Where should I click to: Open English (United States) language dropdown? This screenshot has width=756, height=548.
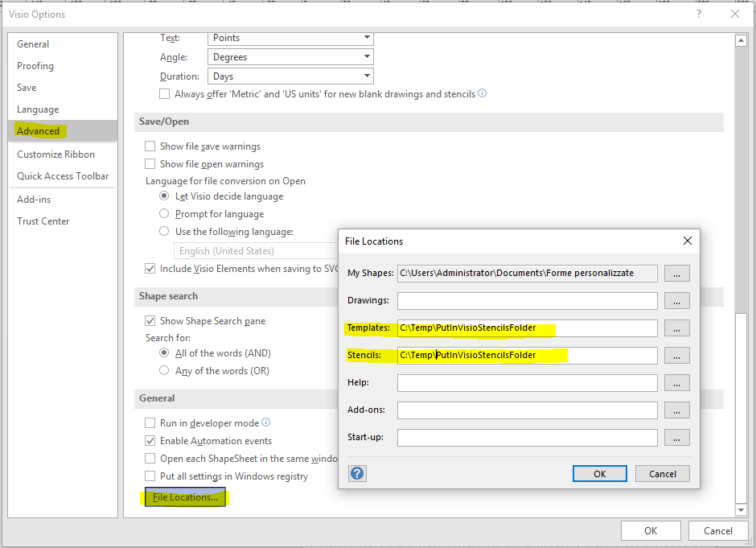(256, 251)
